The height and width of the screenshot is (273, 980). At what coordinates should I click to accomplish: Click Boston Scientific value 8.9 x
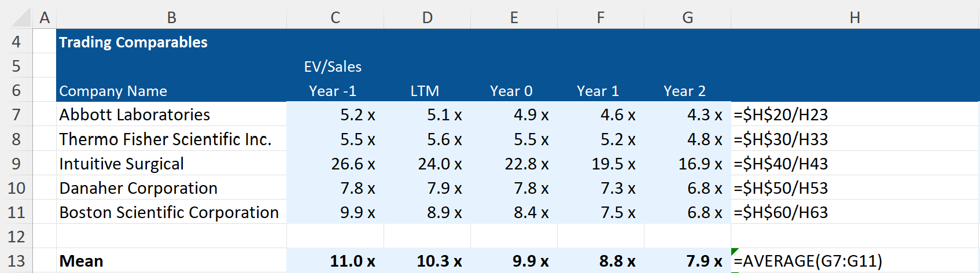[x=427, y=212]
